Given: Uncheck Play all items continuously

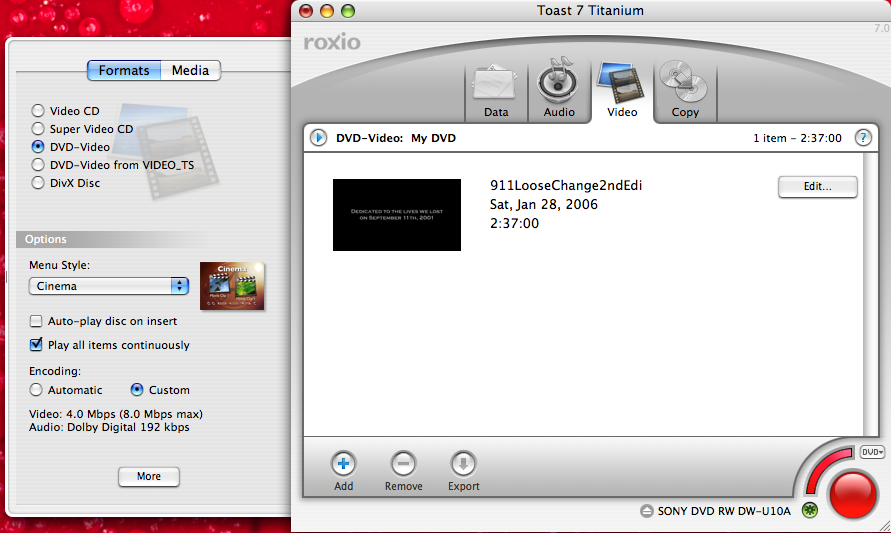Looking at the screenshot, I should point(36,344).
